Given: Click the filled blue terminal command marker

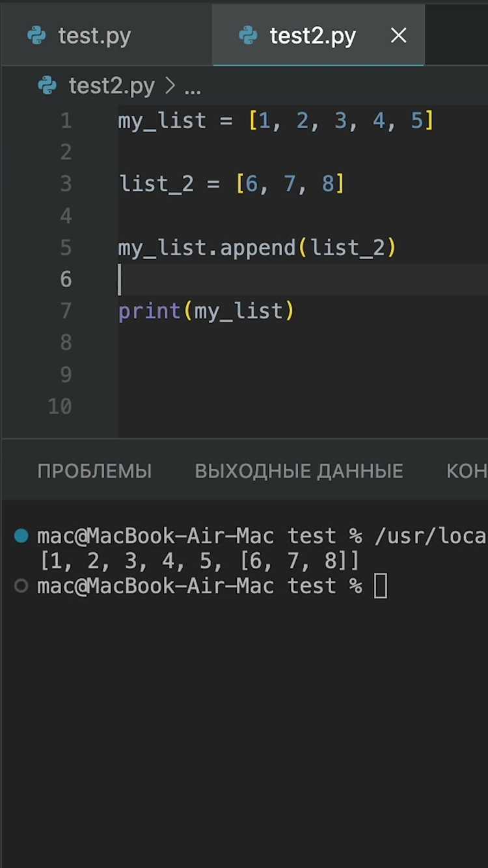Looking at the screenshot, I should (21, 536).
